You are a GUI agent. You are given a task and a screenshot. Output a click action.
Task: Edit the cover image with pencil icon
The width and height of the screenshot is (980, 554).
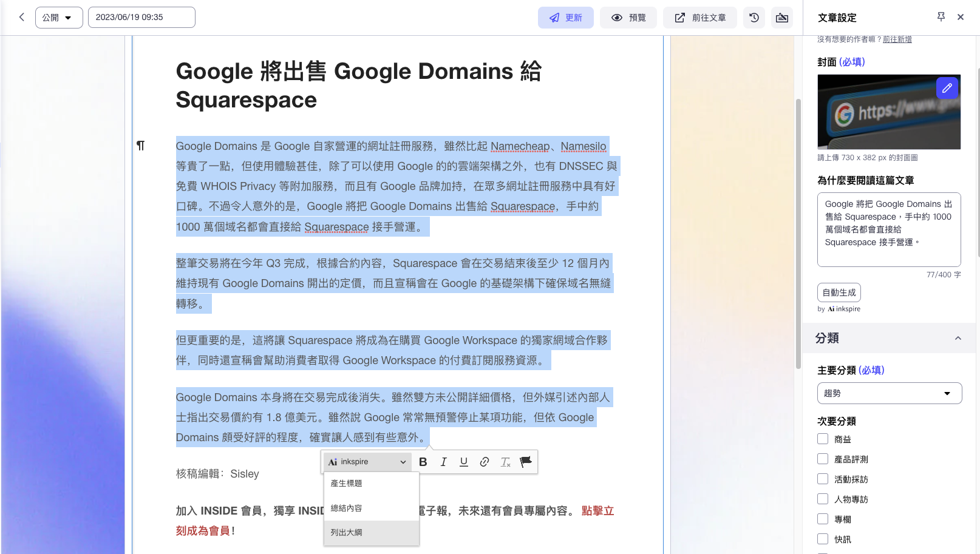(947, 88)
